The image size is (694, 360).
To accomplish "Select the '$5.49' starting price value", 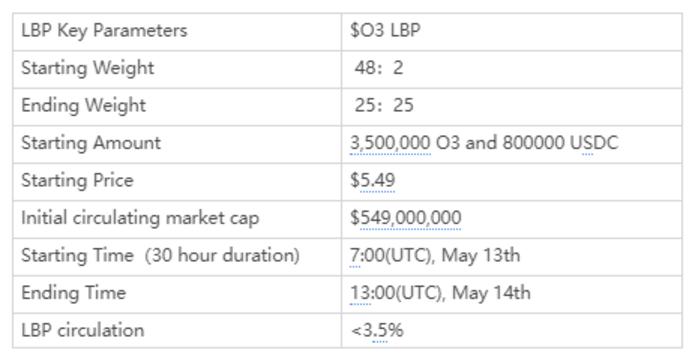I will (373, 181).
